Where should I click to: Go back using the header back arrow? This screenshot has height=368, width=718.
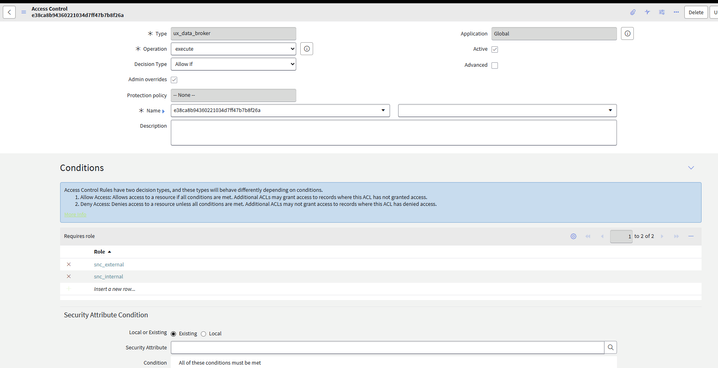pyautogui.click(x=9, y=12)
